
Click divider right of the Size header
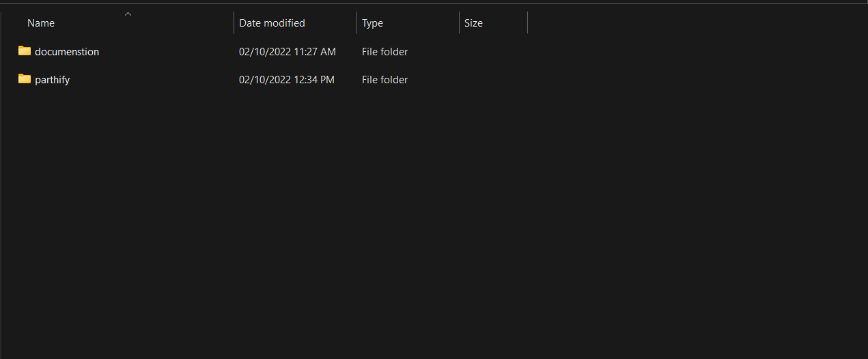click(x=527, y=23)
